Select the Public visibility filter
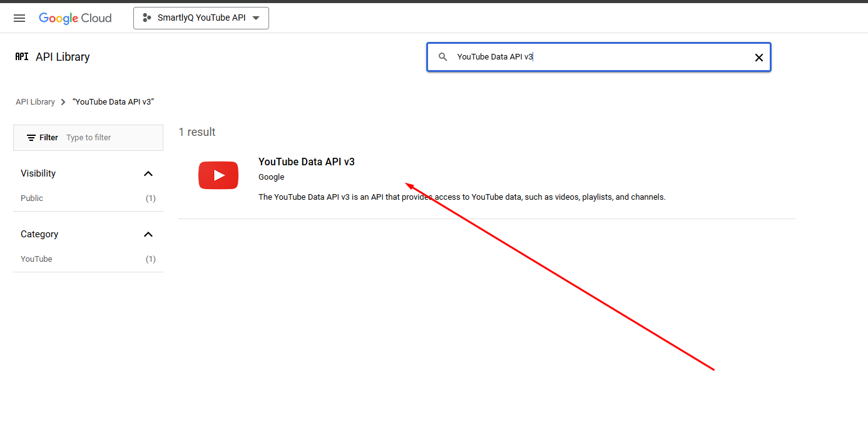Image resolution: width=868 pixels, height=422 pixels. point(88,198)
